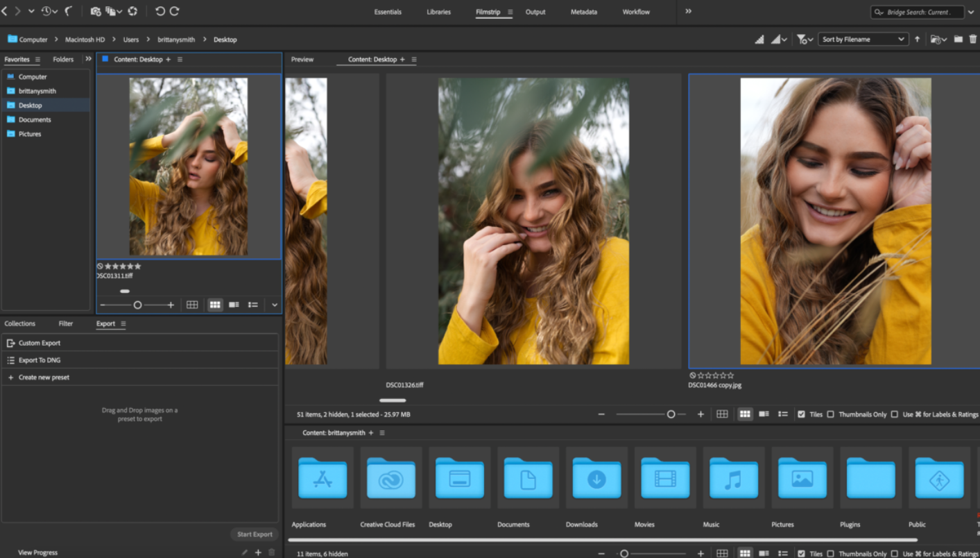Select details view beside Tiles in the Desktop filmstrip panel
This screenshot has height=558, width=980.
coord(764,414)
